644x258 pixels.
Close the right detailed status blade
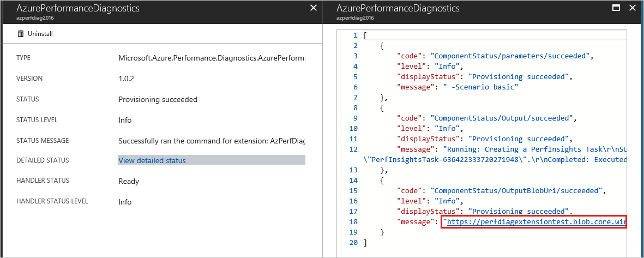point(632,8)
